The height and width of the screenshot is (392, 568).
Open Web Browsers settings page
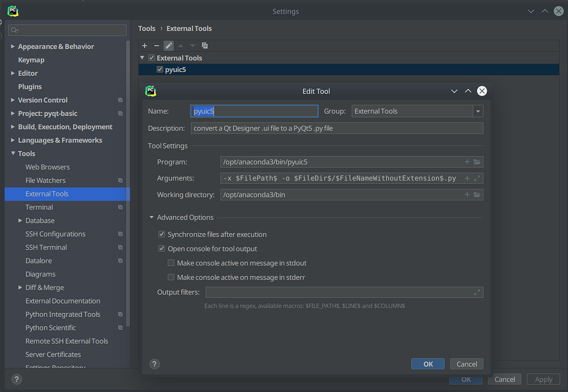(x=47, y=167)
